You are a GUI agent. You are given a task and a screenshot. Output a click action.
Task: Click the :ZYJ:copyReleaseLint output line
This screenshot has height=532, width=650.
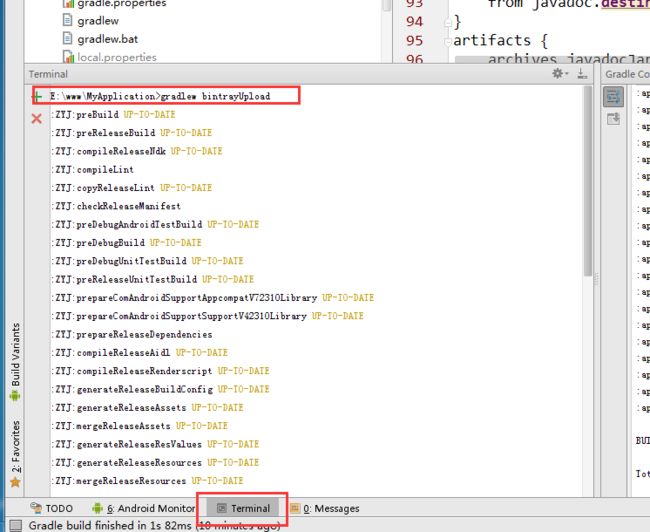click(131, 188)
